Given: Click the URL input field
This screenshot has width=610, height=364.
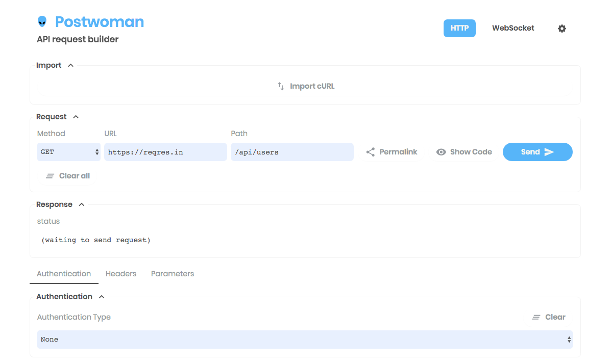Looking at the screenshot, I should click(x=165, y=152).
